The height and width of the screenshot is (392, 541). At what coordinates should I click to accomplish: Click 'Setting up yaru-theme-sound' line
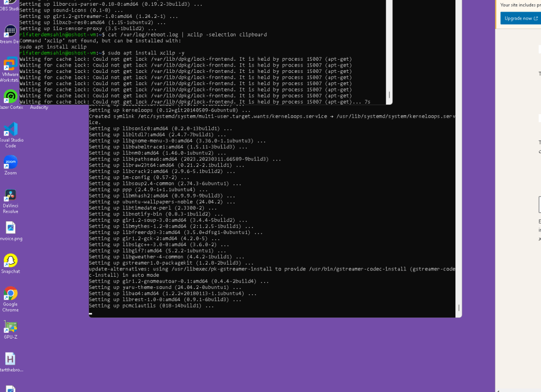pos(165,287)
